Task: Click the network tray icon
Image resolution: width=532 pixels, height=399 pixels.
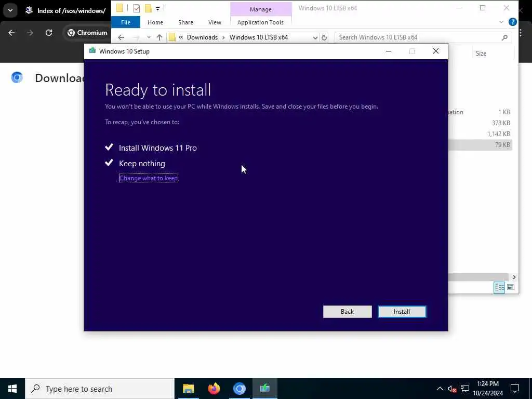Action: 465,389
